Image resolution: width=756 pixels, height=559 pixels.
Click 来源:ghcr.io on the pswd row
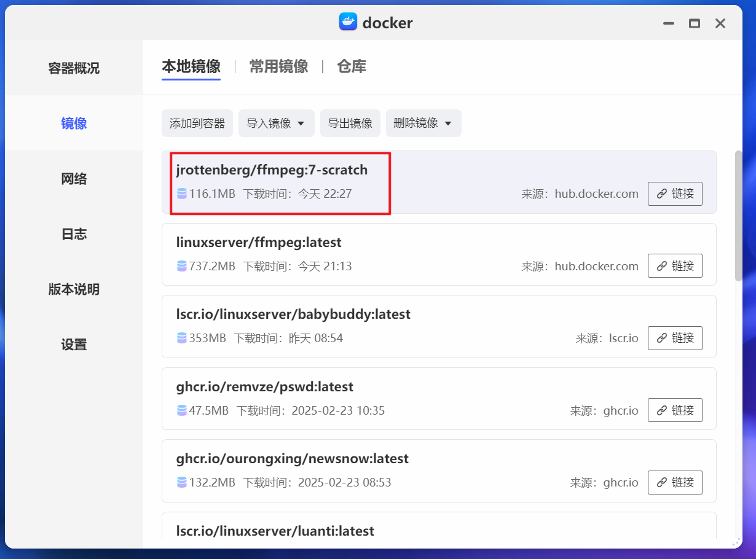604,410
